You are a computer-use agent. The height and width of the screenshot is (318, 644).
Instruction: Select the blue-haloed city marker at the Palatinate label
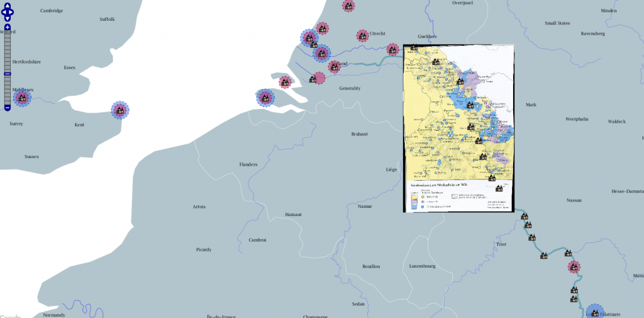[595, 313]
